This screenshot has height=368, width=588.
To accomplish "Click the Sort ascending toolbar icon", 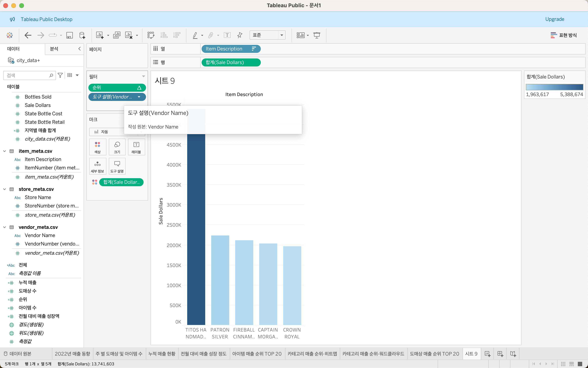I will pos(164,35).
